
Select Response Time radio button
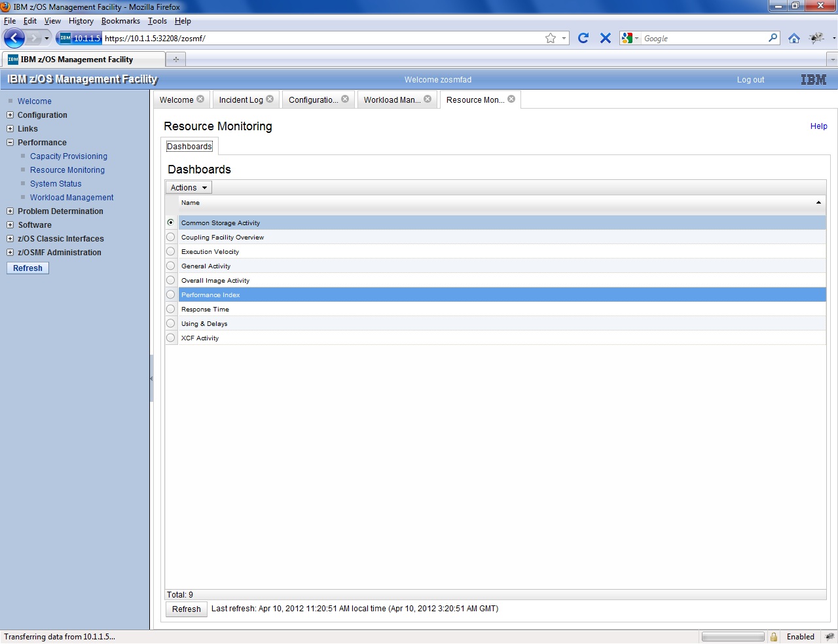(171, 309)
